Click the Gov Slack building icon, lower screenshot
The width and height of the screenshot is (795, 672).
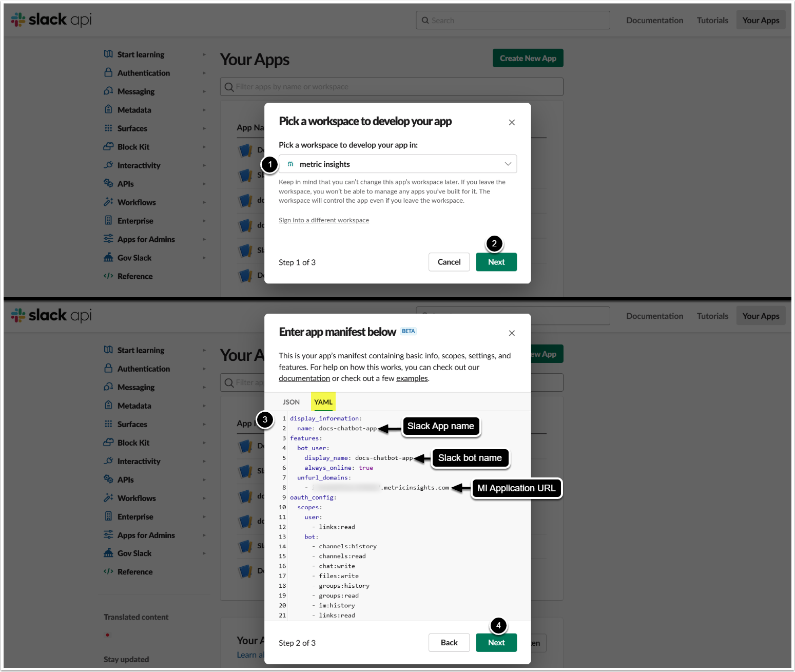pyautogui.click(x=108, y=553)
